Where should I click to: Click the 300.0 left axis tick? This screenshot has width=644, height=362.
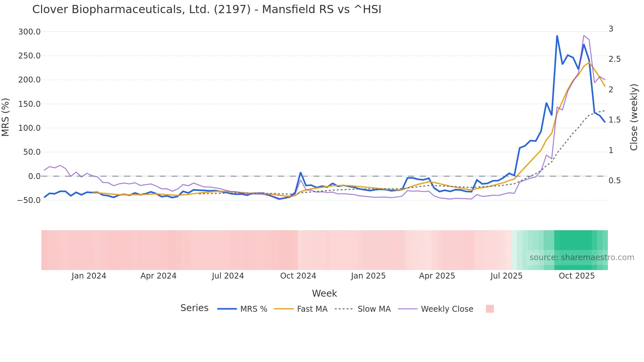tap(29, 32)
